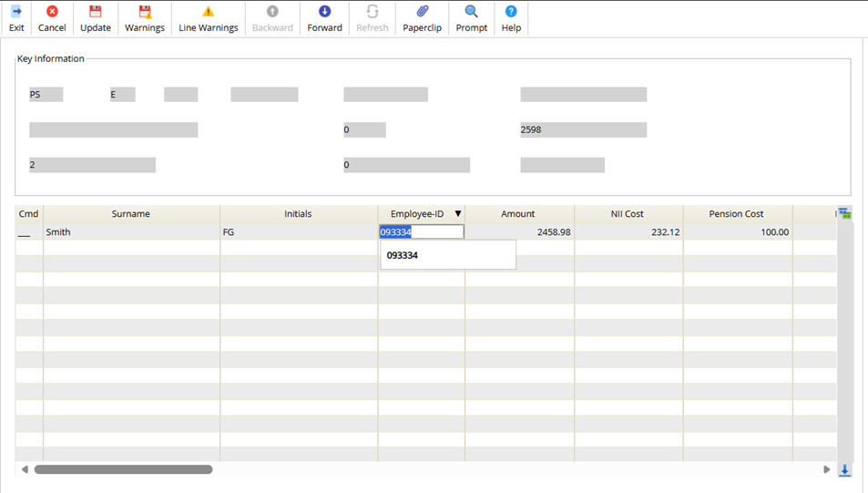Click the Cmd column header
The width and height of the screenshot is (868, 493).
29,214
